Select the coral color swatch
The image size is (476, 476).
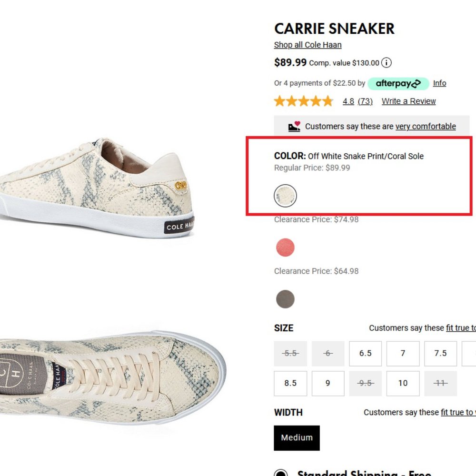[x=285, y=247]
